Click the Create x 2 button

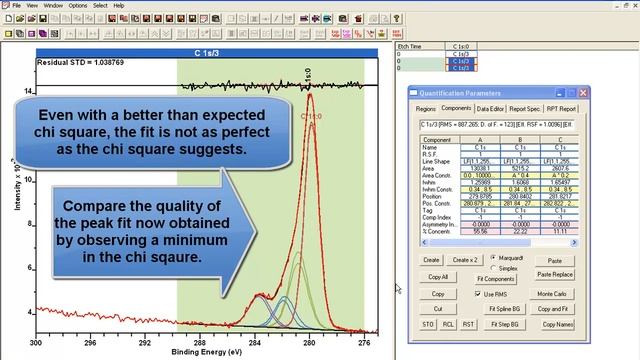coord(465,260)
